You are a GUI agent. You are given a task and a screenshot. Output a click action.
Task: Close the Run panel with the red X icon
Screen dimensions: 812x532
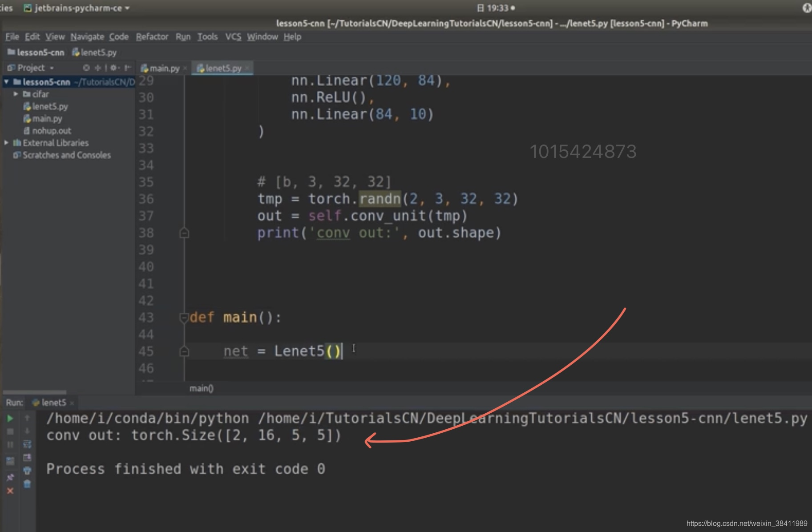(x=10, y=491)
